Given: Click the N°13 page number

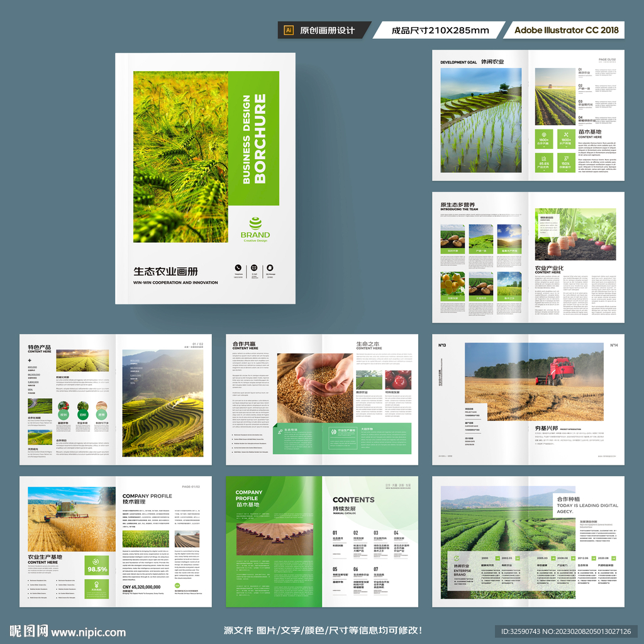Looking at the screenshot, I should tap(442, 345).
